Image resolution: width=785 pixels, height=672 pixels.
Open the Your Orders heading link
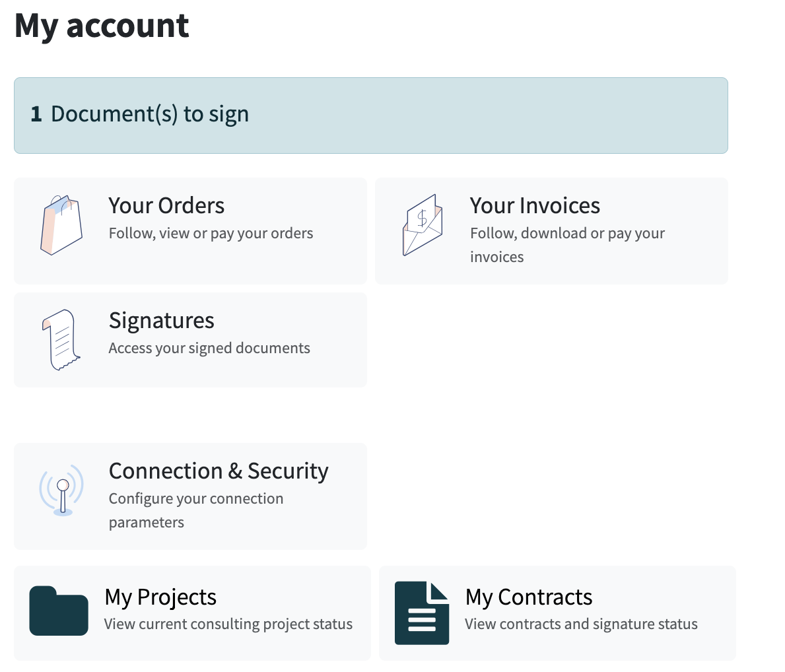pos(167,206)
